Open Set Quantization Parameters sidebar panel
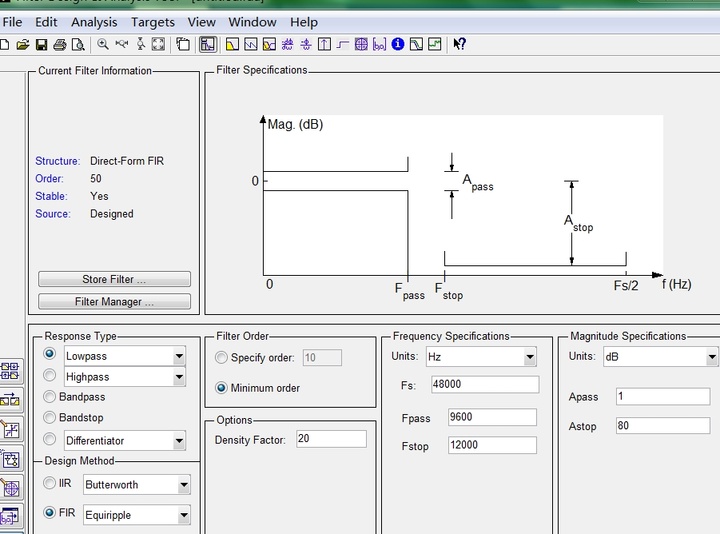This screenshot has height=534, width=720. point(10,430)
